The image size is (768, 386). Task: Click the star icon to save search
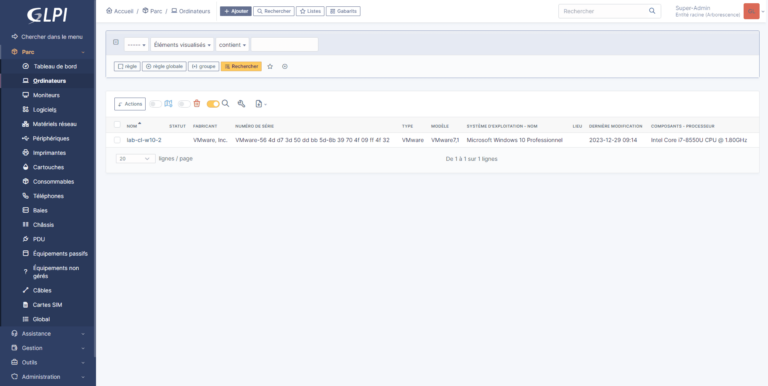(270, 66)
